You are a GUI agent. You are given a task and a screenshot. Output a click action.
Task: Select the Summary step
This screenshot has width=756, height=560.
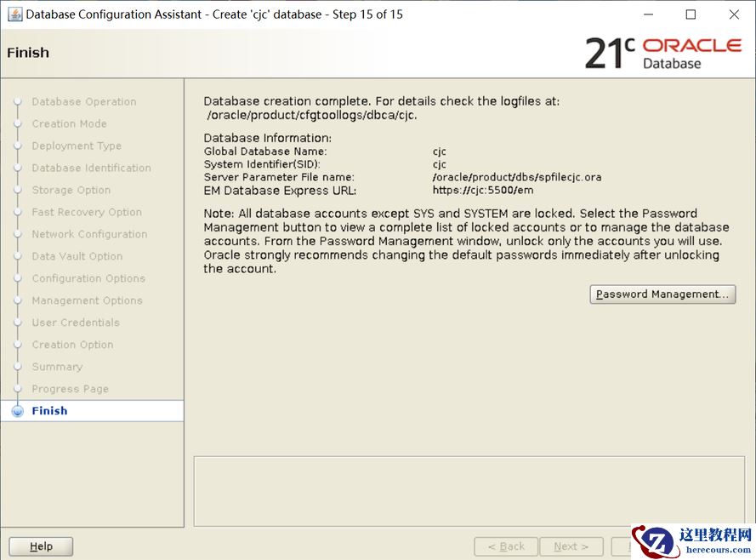pos(57,367)
